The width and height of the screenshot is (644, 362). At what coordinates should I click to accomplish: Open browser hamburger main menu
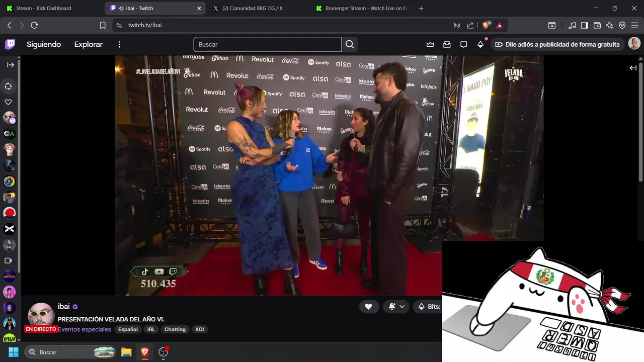pyautogui.click(x=634, y=25)
